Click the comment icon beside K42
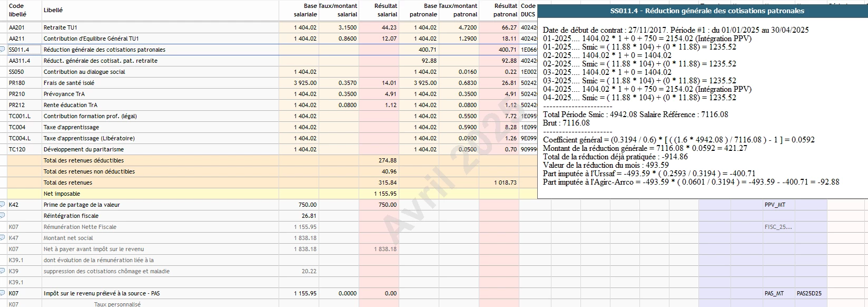The width and height of the screenshot is (868, 307). [x=3, y=205]
